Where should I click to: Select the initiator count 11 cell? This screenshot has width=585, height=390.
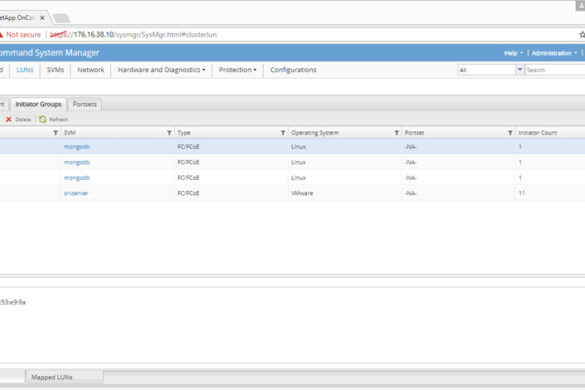coord(522,193)
